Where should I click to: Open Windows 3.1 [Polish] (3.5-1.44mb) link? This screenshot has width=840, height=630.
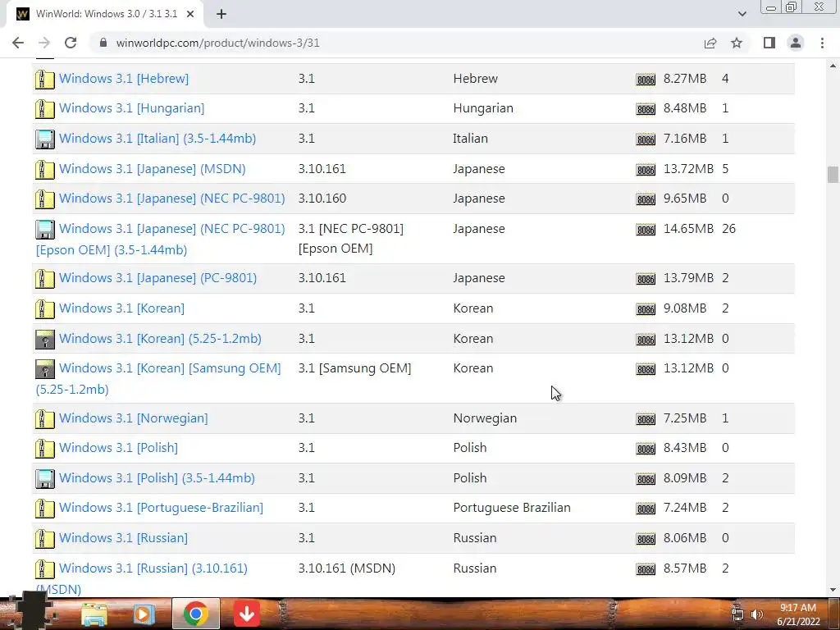[x=157, y=478]
